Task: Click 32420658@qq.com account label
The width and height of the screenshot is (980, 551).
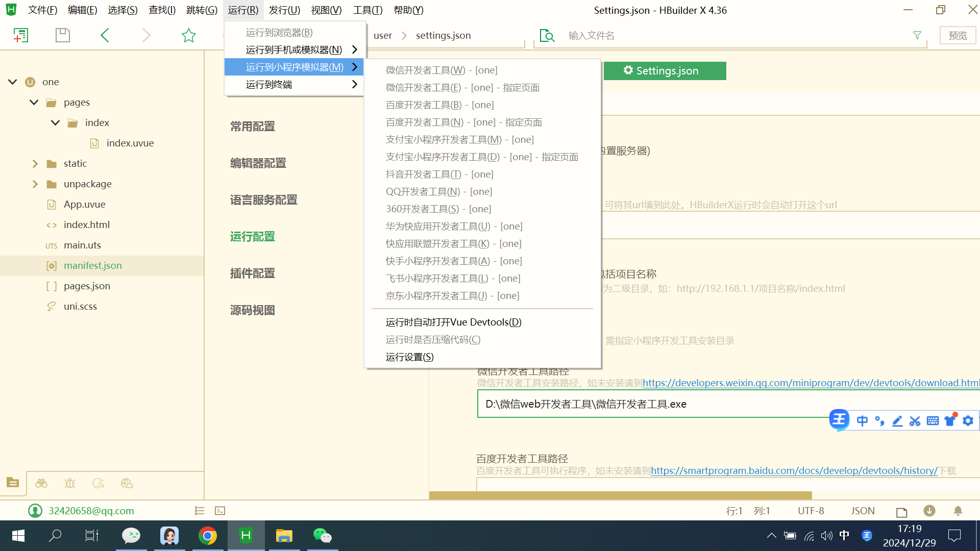Action: [x=91, y=511]
